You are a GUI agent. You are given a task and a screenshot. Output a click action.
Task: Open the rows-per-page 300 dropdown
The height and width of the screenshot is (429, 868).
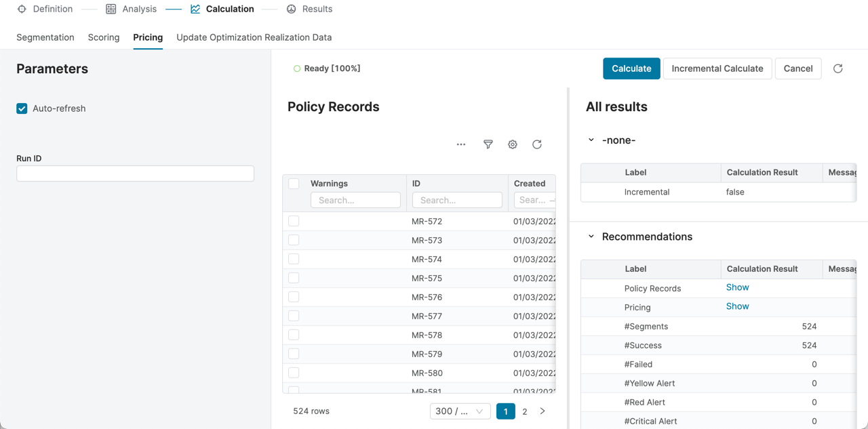pyautogui.click(x=460, y=411)
